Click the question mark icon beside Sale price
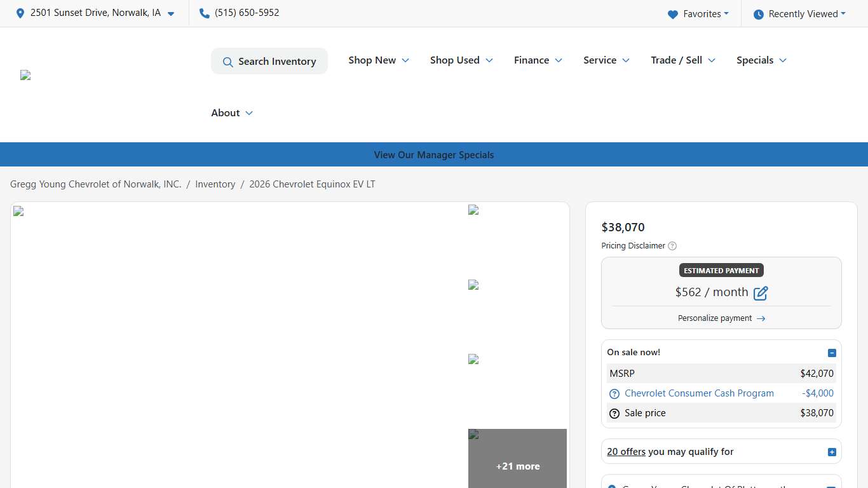The width and height of the screenshot is (868, 488). pyautogui.click(x=614, y=414)
